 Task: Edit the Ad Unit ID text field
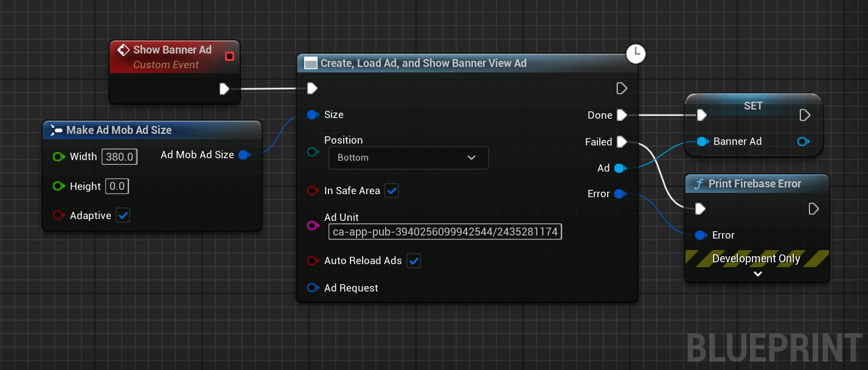(445, 232)
